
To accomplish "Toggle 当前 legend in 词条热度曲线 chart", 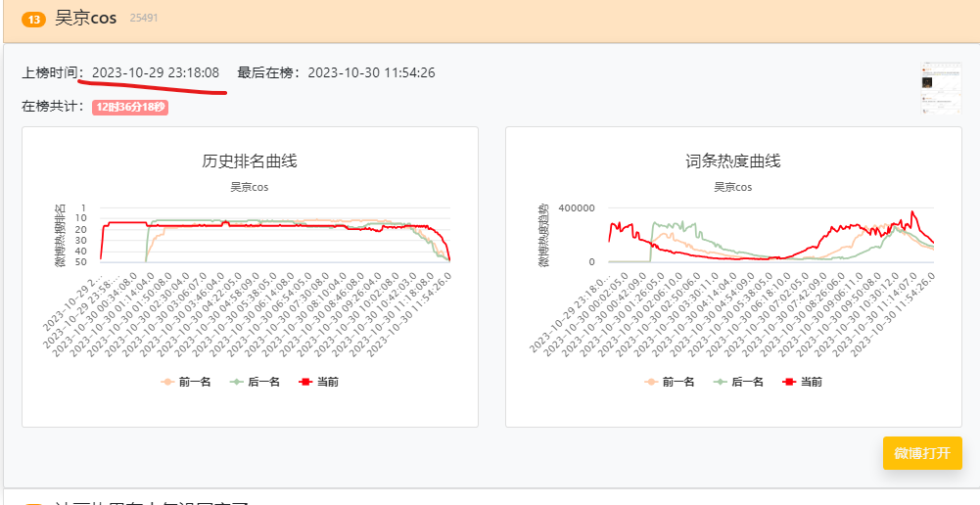I will [x=803, y=382].
